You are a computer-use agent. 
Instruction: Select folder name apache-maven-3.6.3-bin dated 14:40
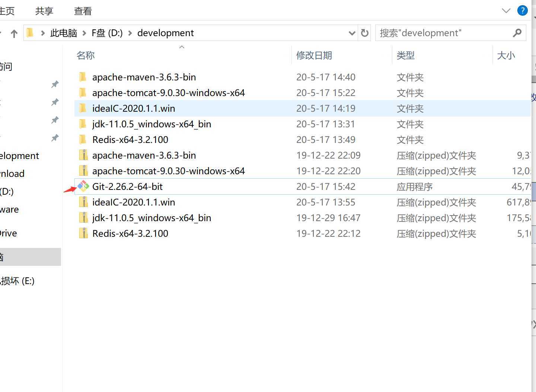click(x=144, y=77)
